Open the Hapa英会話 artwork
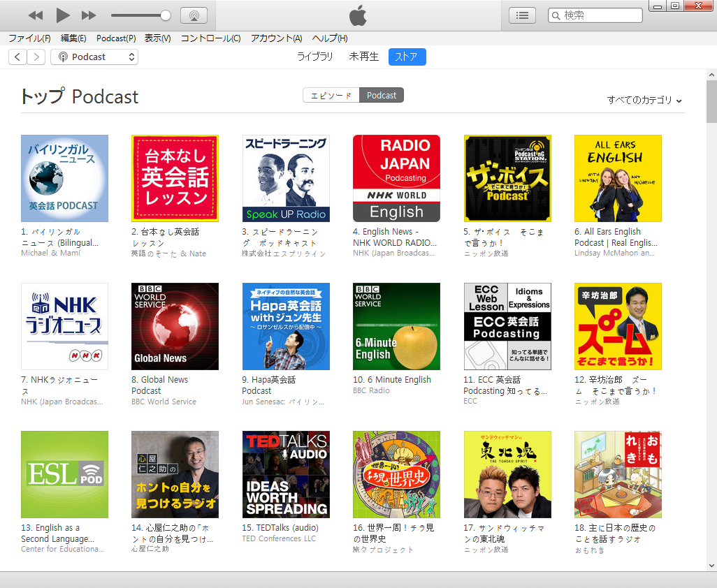Screen dimensions: 717x588 tap(286, 326)
